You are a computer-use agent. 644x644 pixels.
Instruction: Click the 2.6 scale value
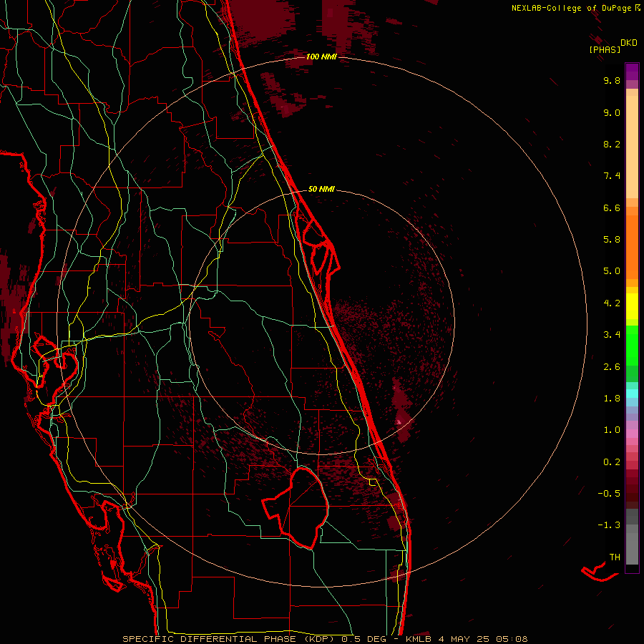612,367
